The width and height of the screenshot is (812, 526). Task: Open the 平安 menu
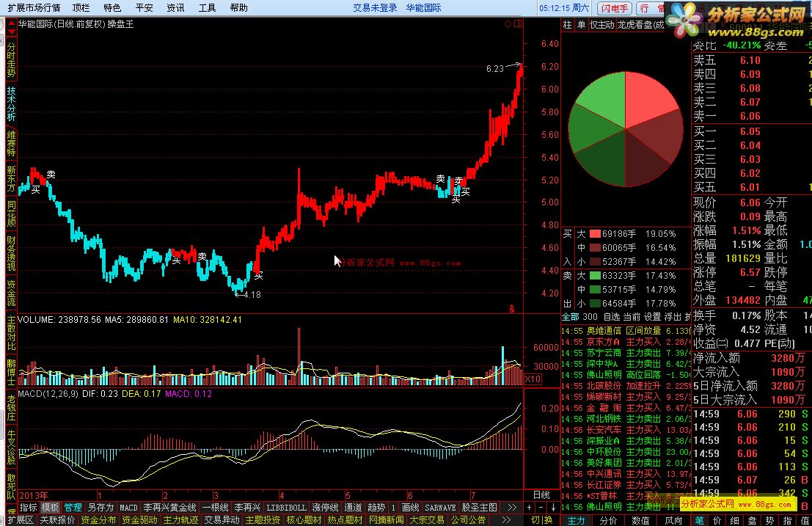(144, 8)
